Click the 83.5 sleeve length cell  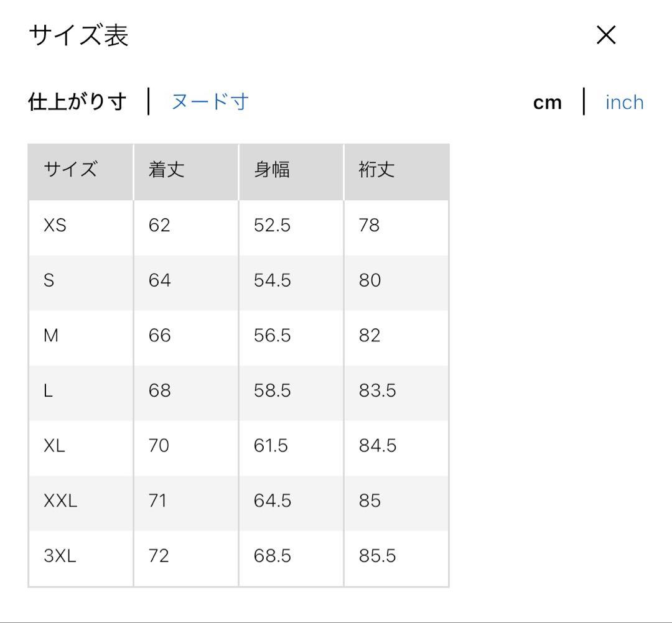[x=378, y=390]
